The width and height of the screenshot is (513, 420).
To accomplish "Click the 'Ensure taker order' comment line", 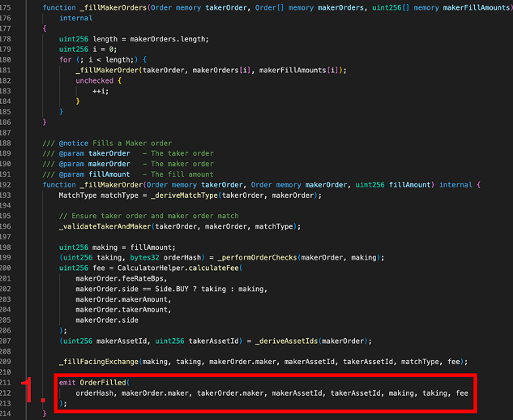I will tap(149, 216).
